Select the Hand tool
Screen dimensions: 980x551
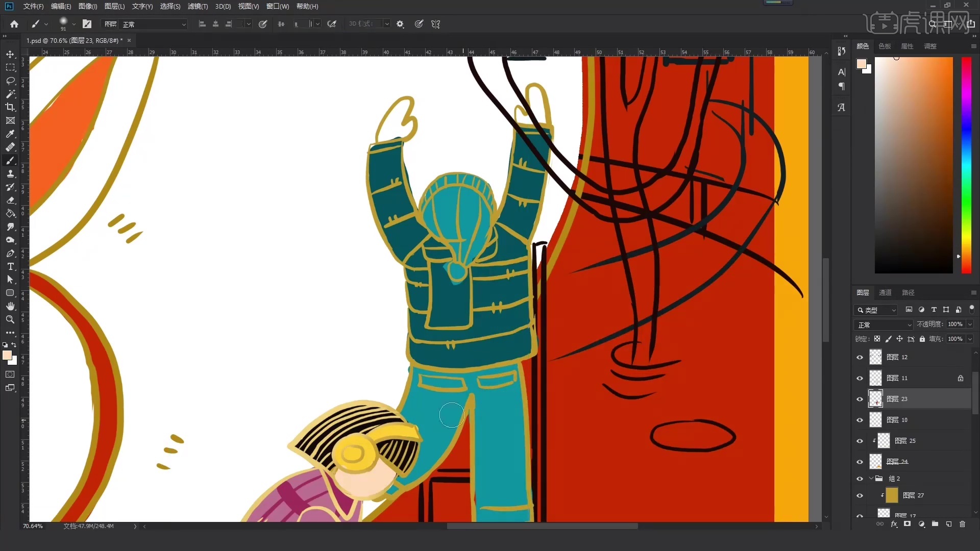(x=10, y=306)
